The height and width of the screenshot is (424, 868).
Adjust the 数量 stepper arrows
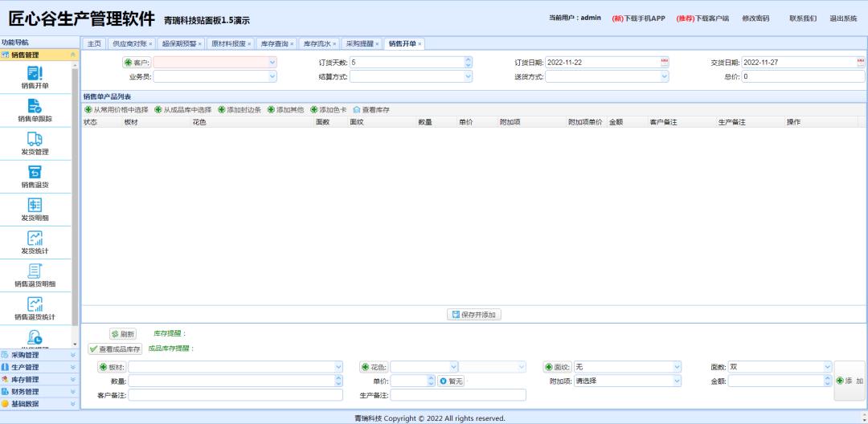point(338,381)
